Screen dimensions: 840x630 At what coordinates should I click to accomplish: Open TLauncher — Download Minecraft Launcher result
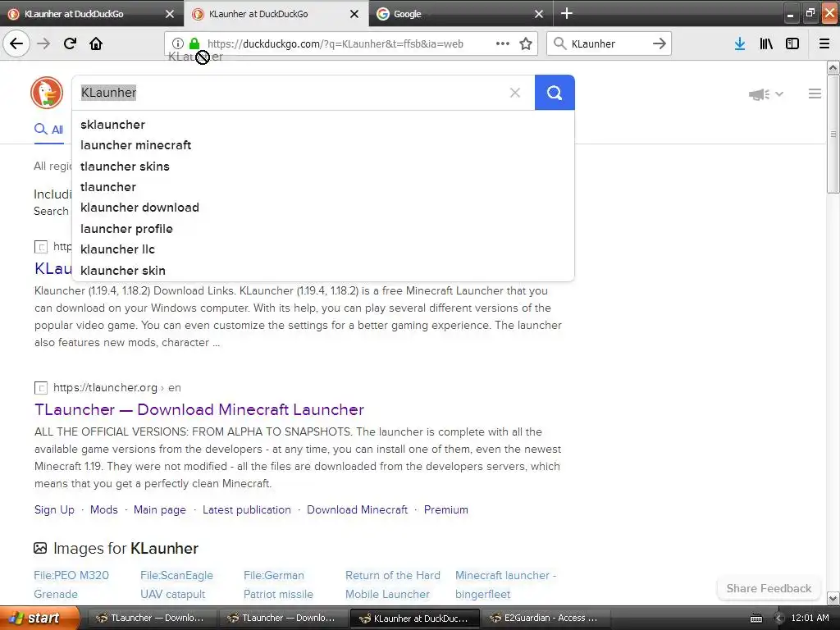pyautogui.click(x=199, y=410)
